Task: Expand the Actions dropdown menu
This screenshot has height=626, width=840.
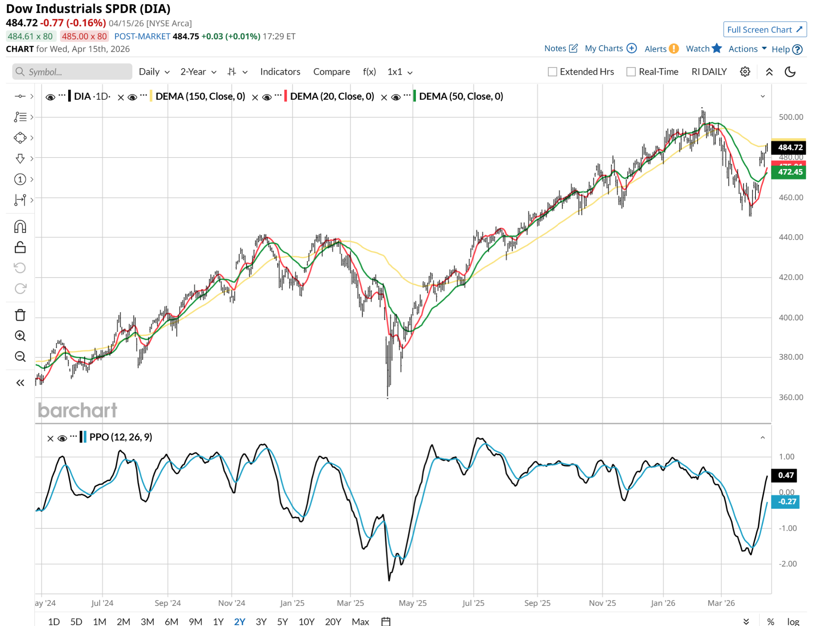Action: click(747, 49)
